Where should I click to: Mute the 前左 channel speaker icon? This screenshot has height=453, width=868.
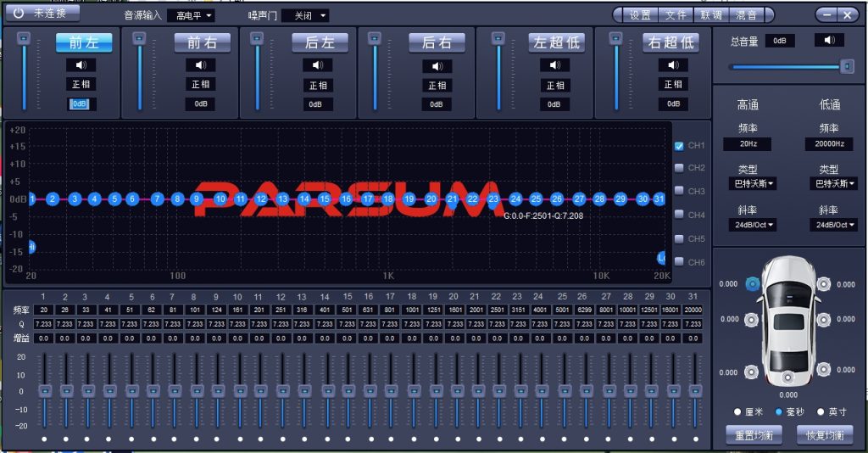[x=81, y=65]
